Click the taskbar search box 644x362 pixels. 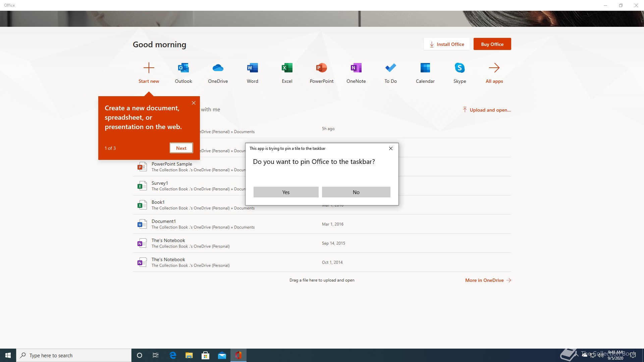coord(74,355)
